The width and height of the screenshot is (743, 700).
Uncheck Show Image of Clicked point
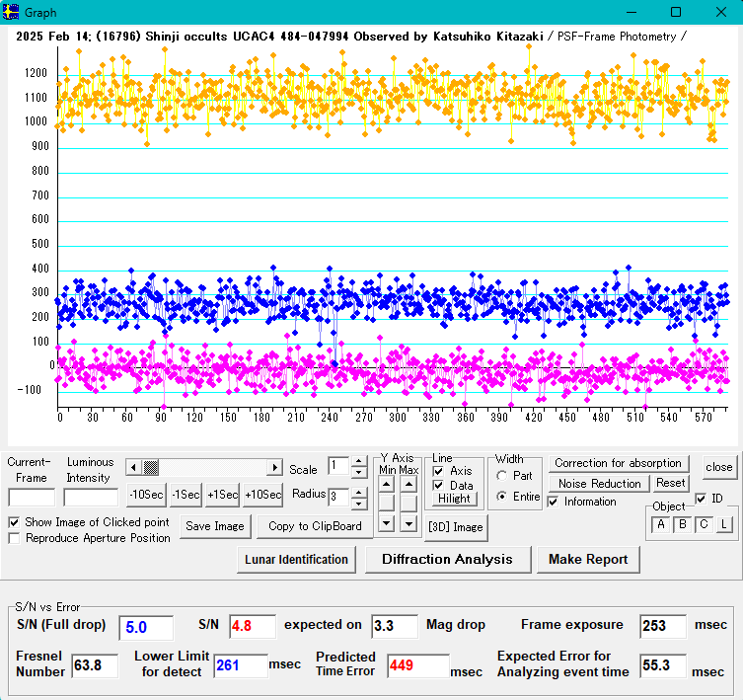tap(15, 521)
